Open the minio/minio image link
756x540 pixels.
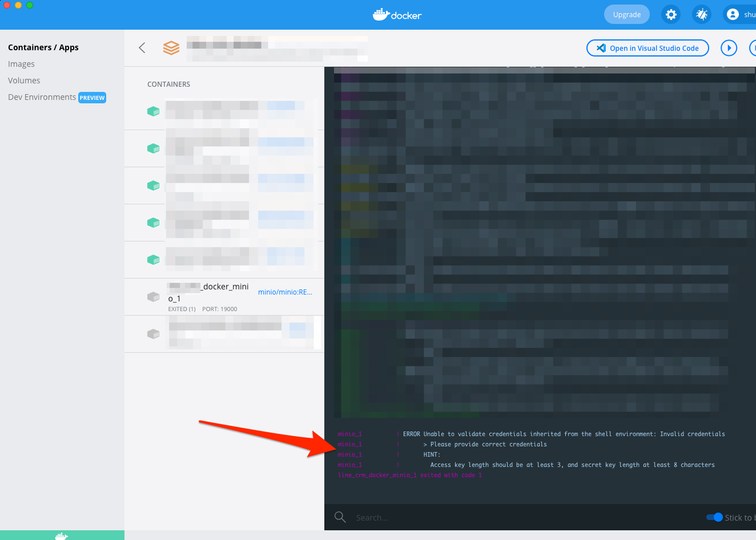[x=284, y=292]
